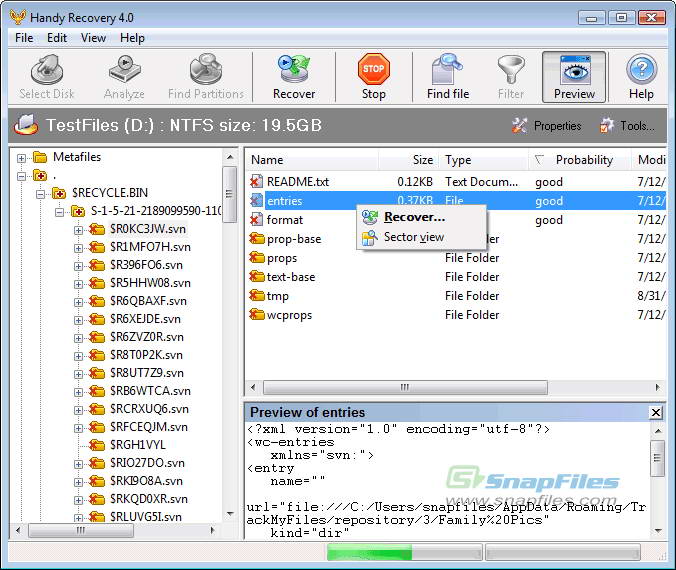Expand the $R5HHW08.svn folder node
This screenshot has width=676, height=570.
click(x=78, y=284)
